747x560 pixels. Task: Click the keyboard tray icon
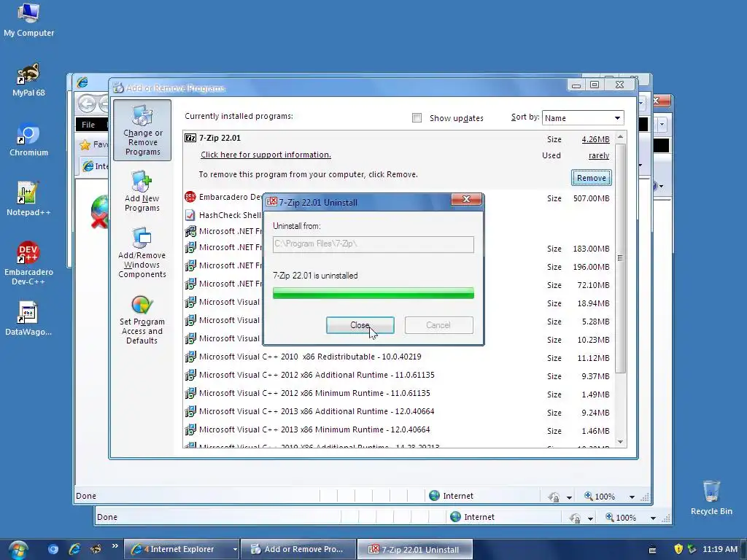[652, 550]
